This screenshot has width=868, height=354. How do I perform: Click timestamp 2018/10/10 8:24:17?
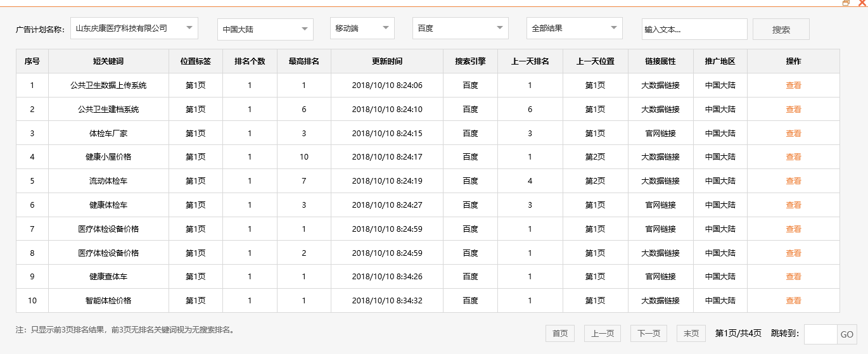387,157
